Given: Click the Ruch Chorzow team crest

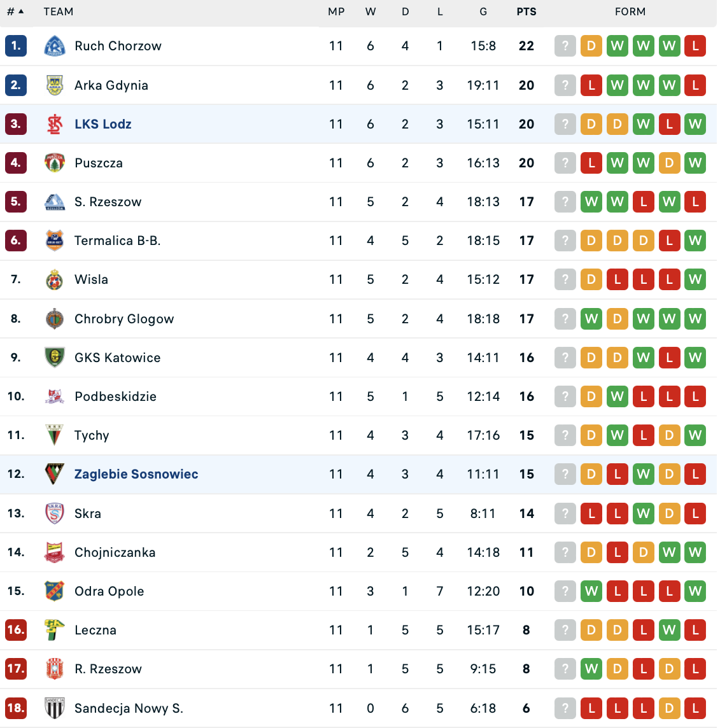Looking at the screenshot, I should (55, 46).
